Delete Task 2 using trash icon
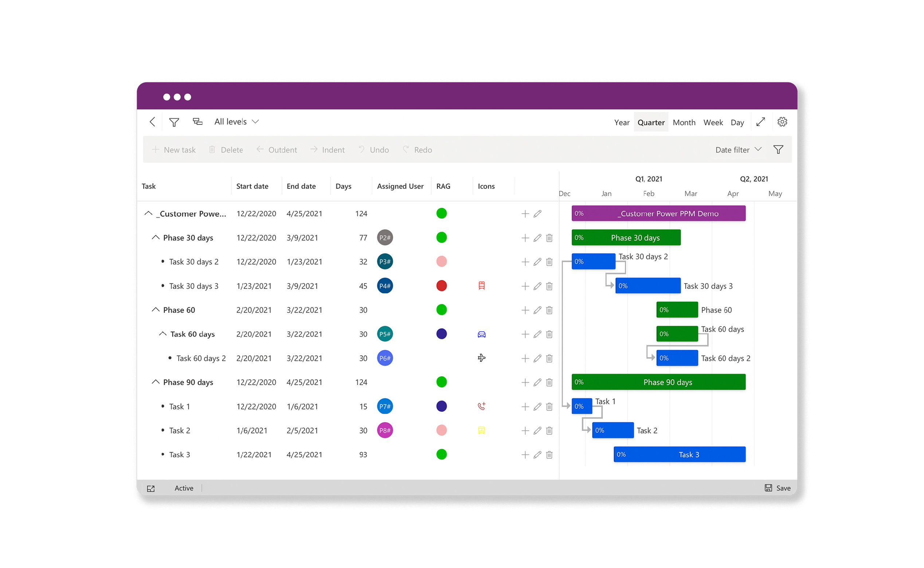 [x=549, y=431]
